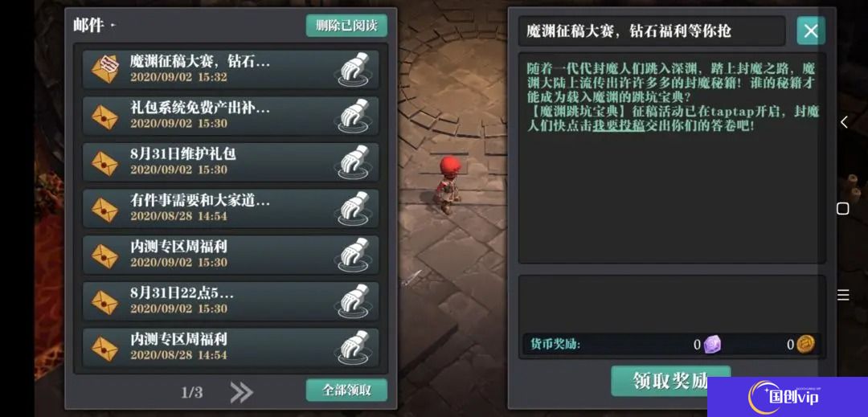This screenshot has width=868, height=417.
Task: Open envelope icon of 8月31日维护礼包
Action: tap(105, 162)
